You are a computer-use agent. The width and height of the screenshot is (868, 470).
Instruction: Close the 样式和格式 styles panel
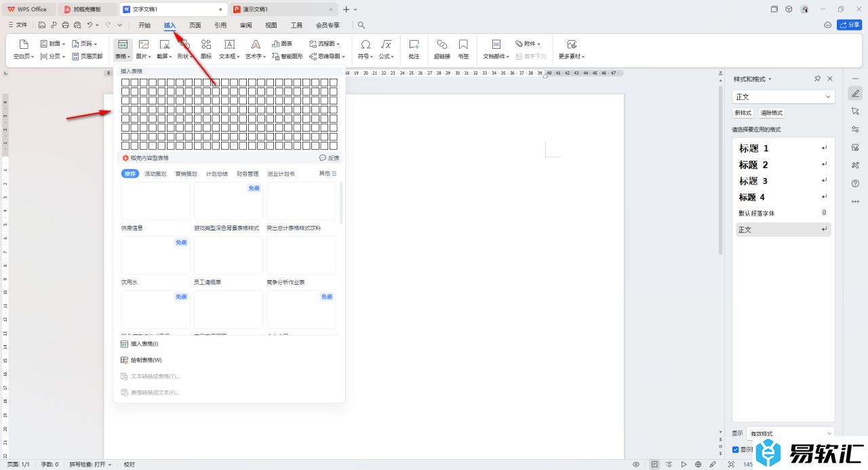click(x=830, y=79)
